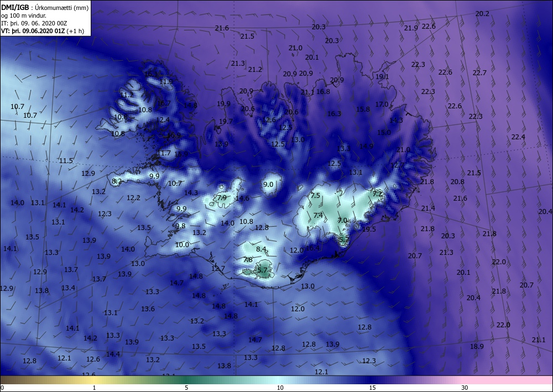The image size is (553, 392).
Task: Click the brown start of the color bar
Action: tap(11, 380)
